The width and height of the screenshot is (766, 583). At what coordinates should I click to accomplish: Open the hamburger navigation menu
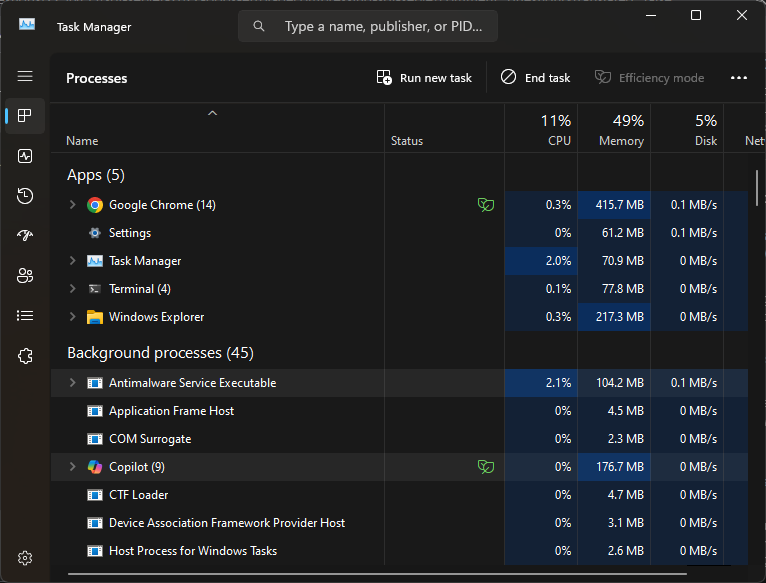click(25, 76)
